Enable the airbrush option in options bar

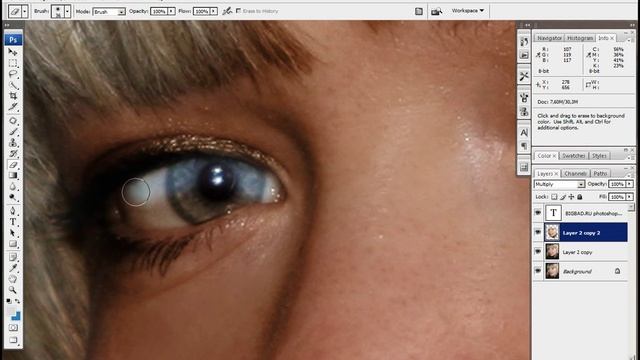coord(227,11)
